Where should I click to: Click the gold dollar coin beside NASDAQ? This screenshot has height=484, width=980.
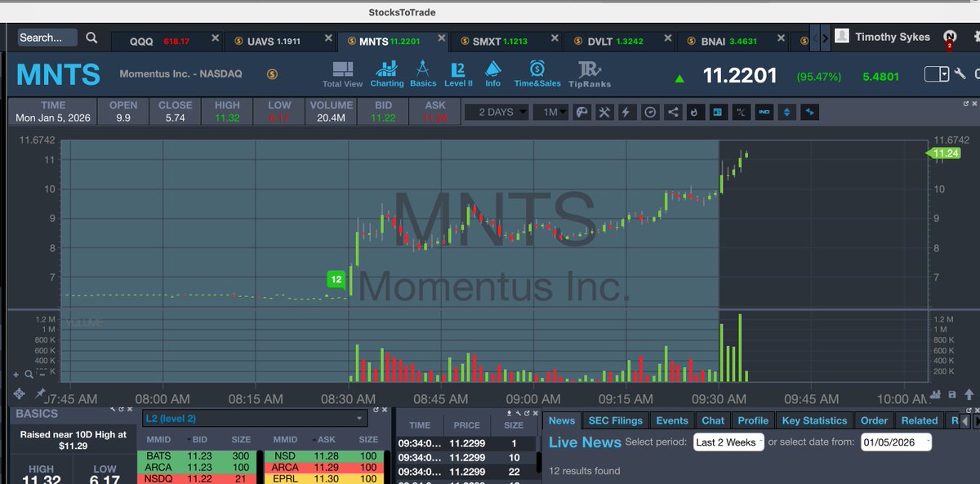tap(273, 74)
